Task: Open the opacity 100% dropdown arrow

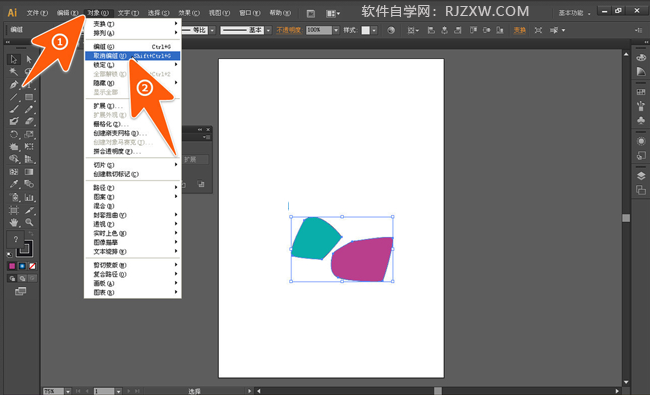Action: click(336, 30)
